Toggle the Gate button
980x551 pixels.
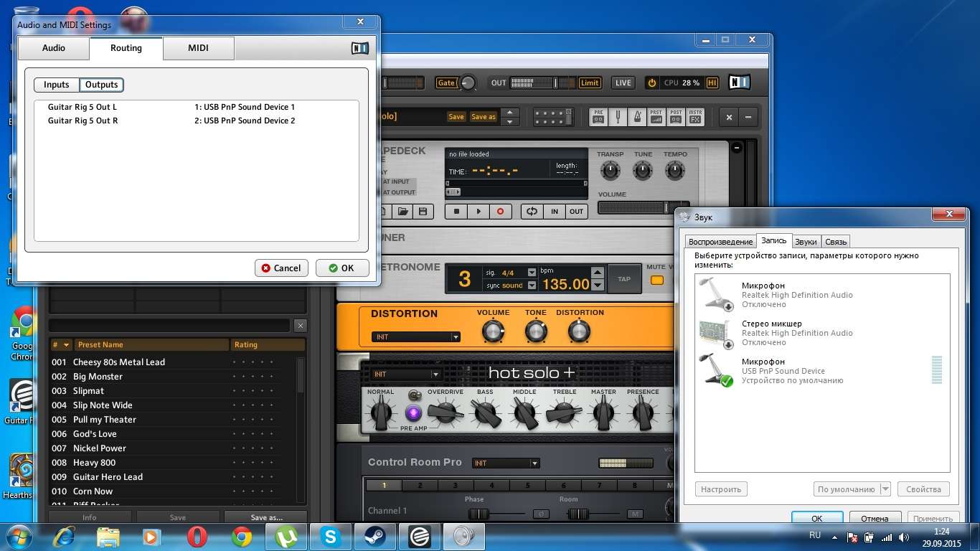point(446,83)
